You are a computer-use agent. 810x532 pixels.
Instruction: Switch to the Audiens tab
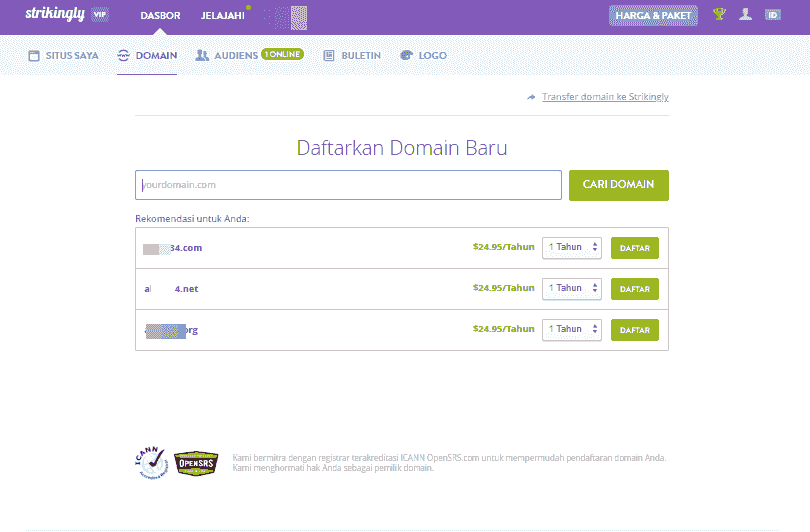click(227, 55)
